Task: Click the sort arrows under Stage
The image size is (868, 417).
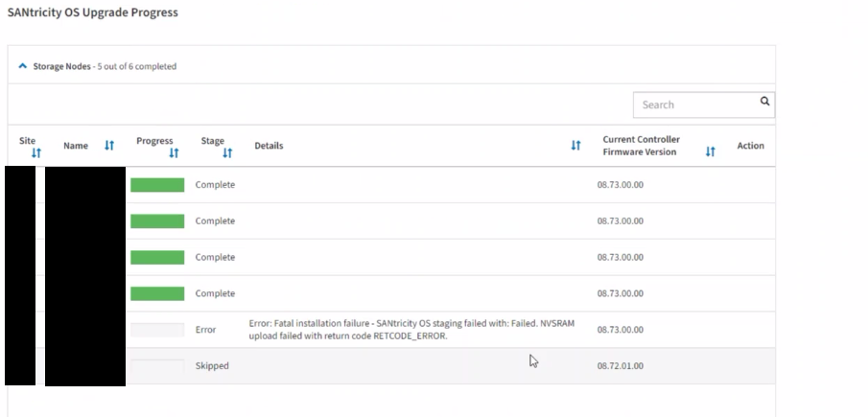Action: (x=227, y=152)
